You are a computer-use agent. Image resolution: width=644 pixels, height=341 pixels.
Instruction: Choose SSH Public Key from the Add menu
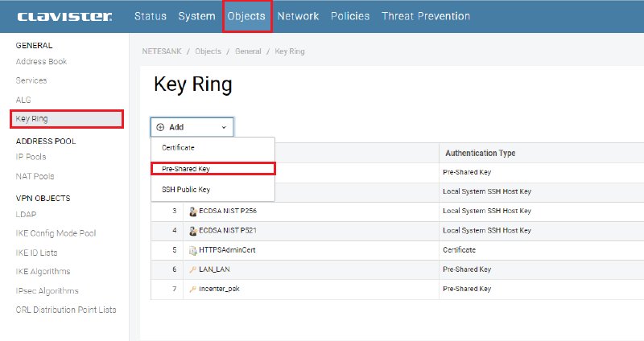click(186, 190)
